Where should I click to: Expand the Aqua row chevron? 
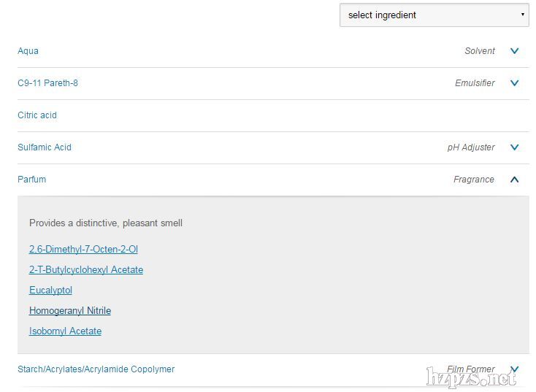pos(514,51)
